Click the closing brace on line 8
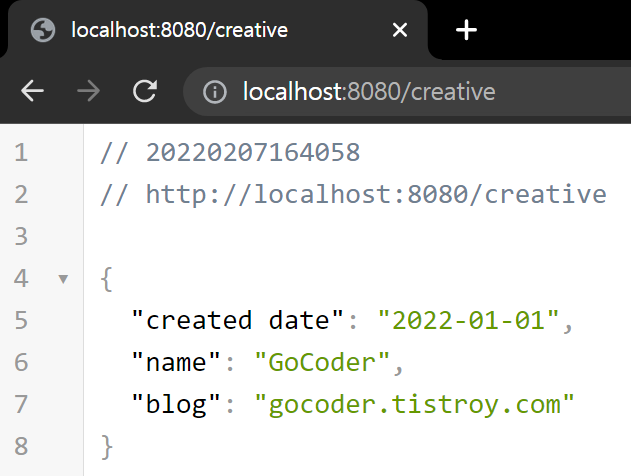 (107, 447)
